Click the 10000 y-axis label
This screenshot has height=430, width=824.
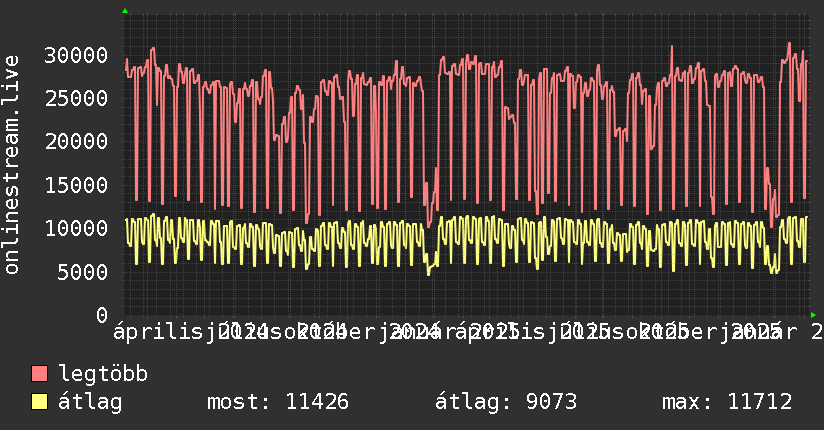point(76,228)
